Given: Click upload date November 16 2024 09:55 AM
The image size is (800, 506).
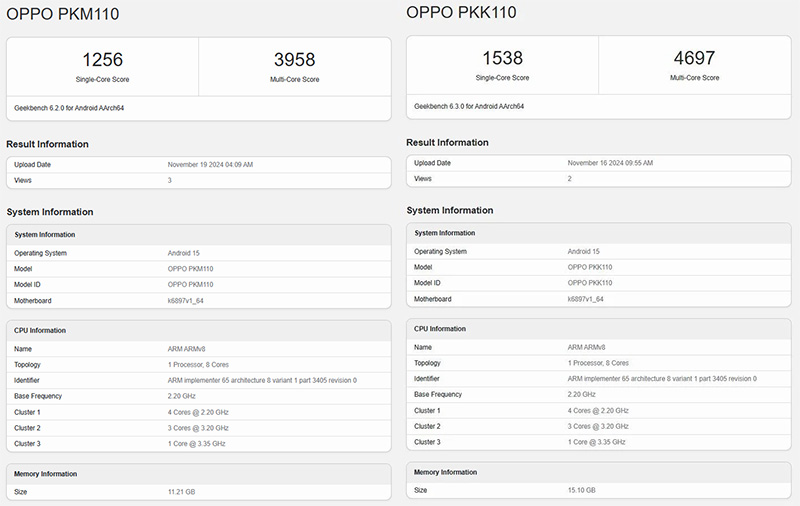Looking at the screenshot, I should [610, 163].
